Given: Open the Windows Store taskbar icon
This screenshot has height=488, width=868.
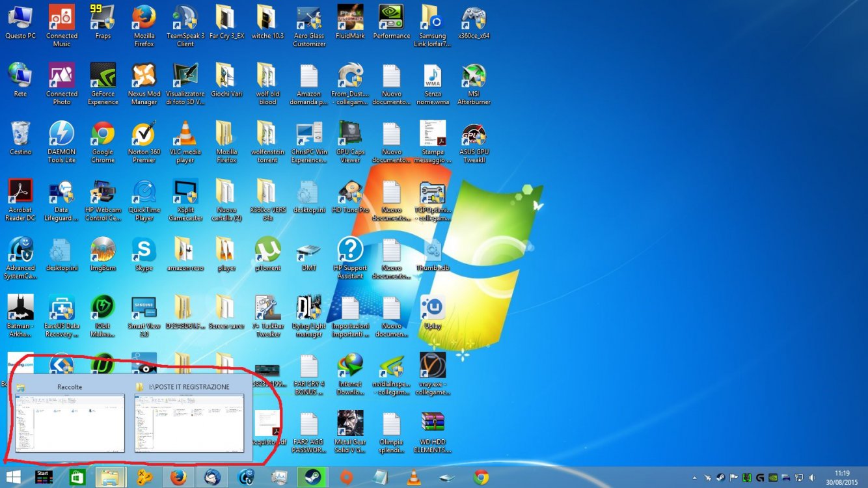Looking at the screenshot, I should click(x=77, y=477).
